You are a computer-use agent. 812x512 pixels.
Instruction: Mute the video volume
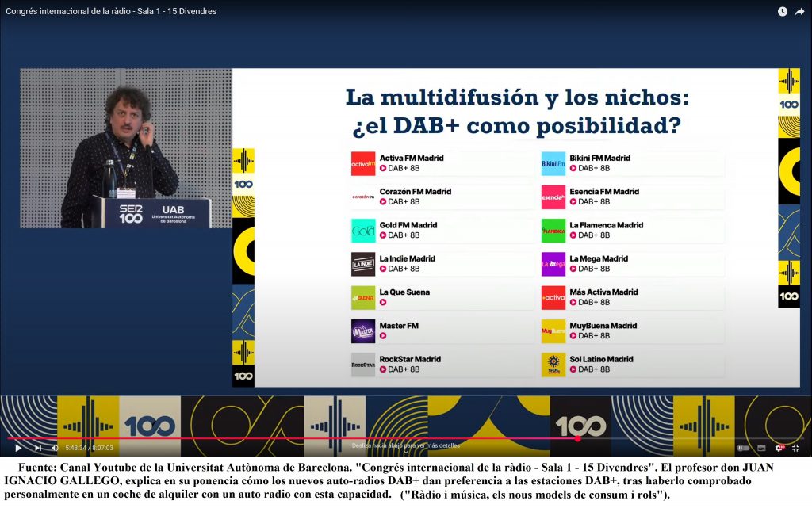tap(55, 448)
